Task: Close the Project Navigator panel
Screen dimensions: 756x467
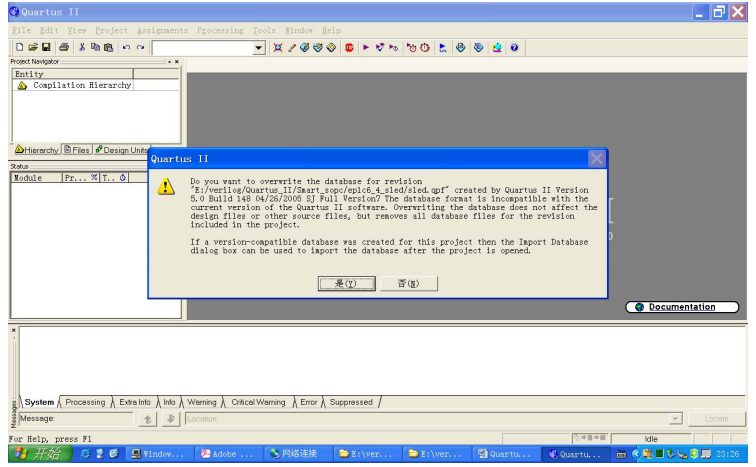Action: tap(177, 62)
